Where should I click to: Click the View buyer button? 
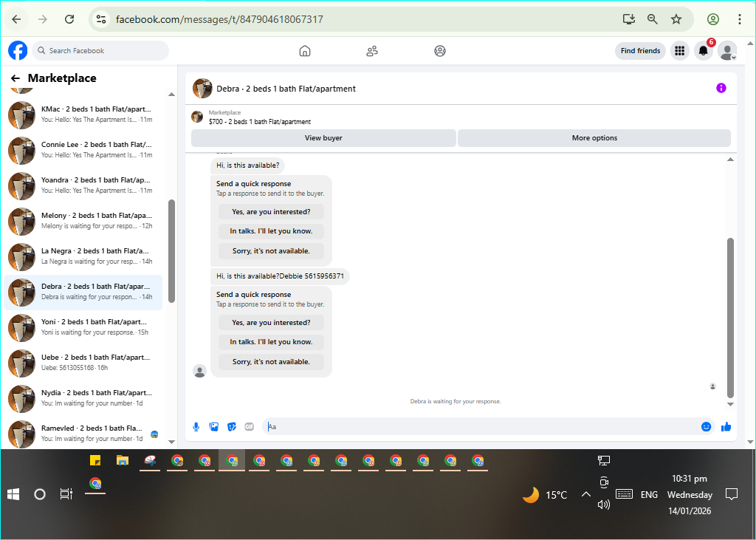point(323,138)
